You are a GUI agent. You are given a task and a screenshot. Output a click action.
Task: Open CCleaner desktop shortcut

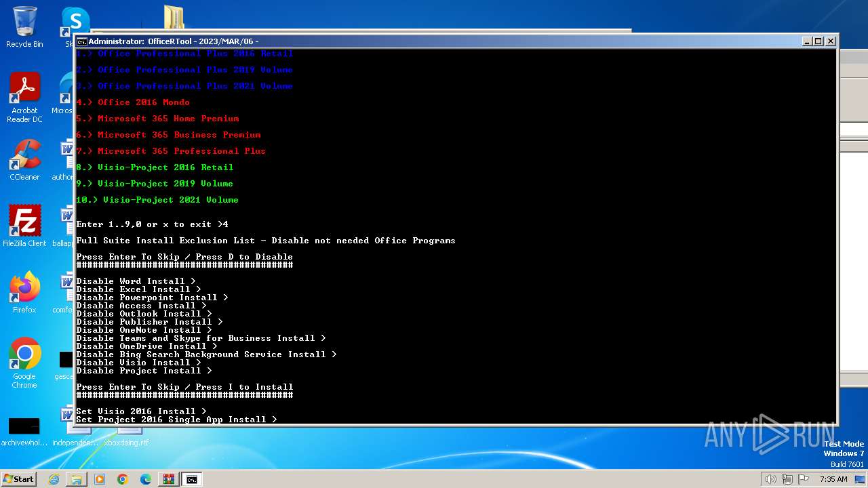pos(24,161)
